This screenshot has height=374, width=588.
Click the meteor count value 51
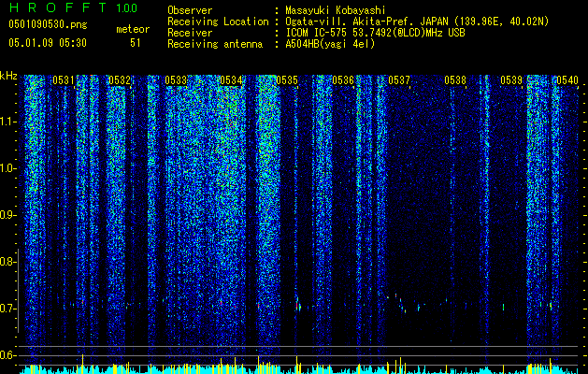pyautogui.click(x=136, y=43)
